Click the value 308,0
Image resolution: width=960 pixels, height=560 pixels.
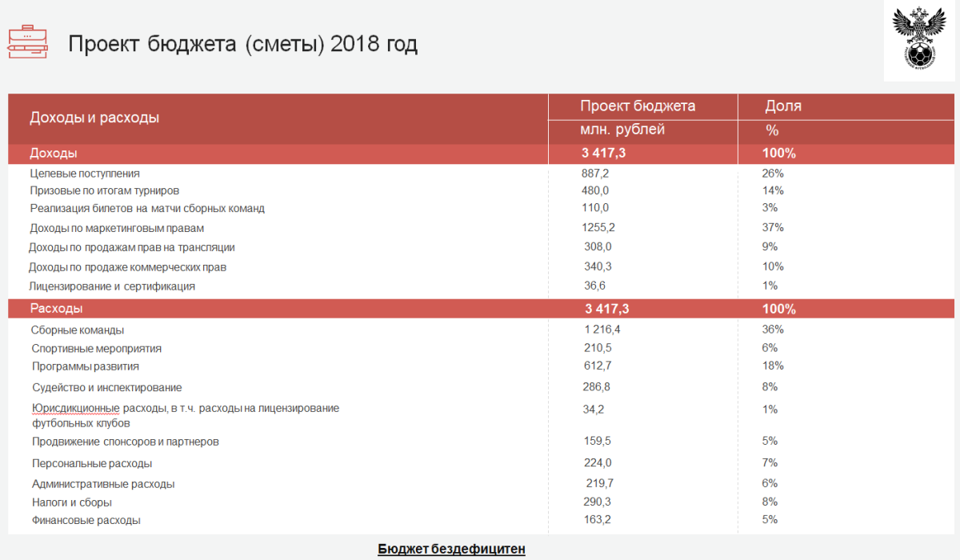click(x=598, y=247)
